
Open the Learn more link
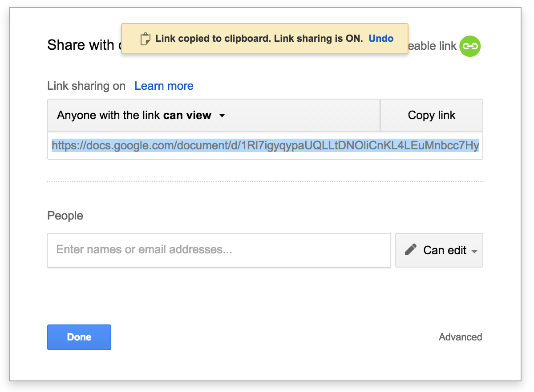point(164,86)
